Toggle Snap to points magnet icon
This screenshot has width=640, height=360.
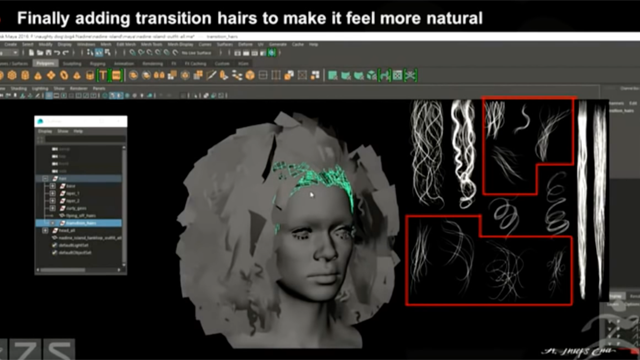(149, 53)
